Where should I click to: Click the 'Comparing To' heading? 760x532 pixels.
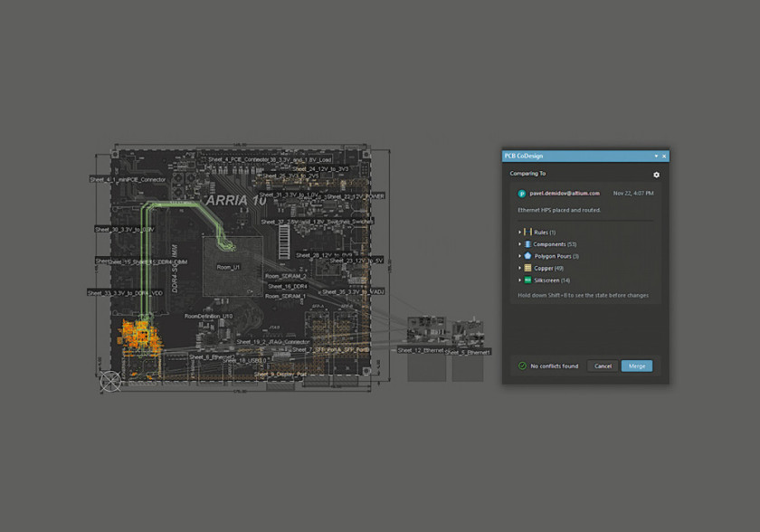pyautogui.click(x=527, y=174)
